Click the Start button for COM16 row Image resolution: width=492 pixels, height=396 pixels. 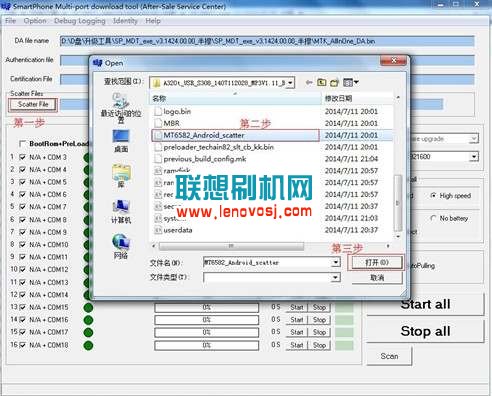(x=296, y=320)
